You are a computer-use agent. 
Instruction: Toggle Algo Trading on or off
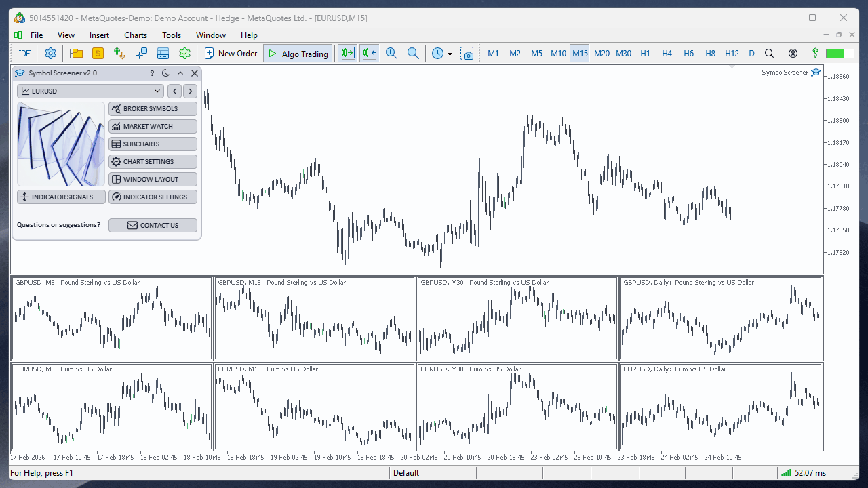pos(298,53)
